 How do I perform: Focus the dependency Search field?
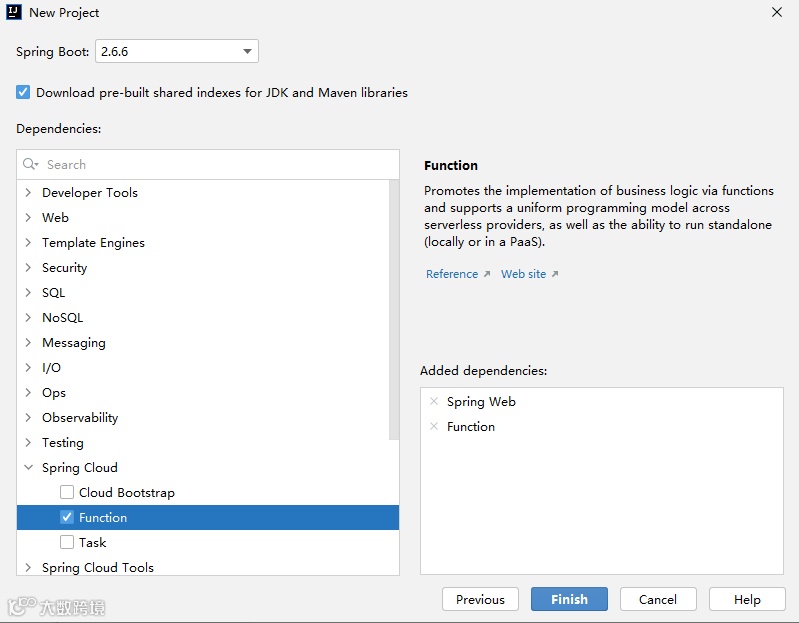pos(215,164)
